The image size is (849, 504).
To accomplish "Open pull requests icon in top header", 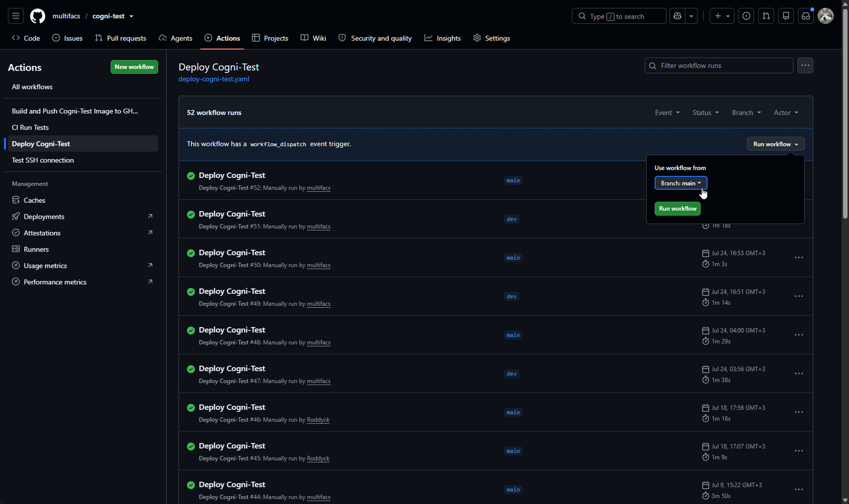I will (x=766, y=16).
